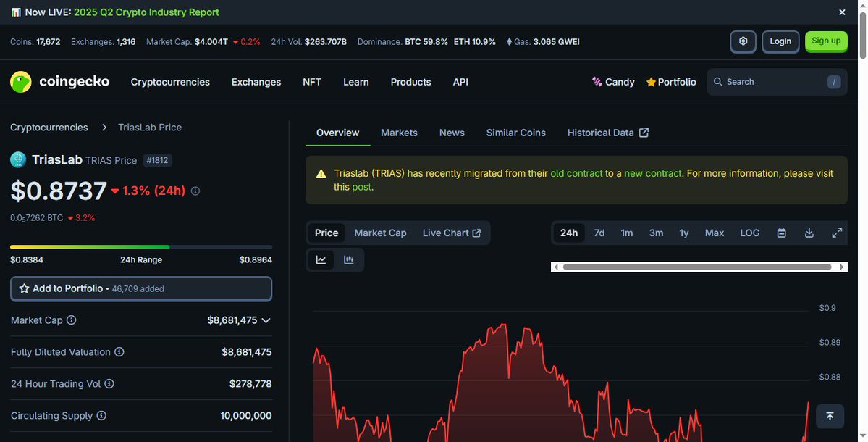Image resolution: width=868 pixels, height=442 pixels.
Task: Show price change info icon next to 24h
Action: pos(195,191)
